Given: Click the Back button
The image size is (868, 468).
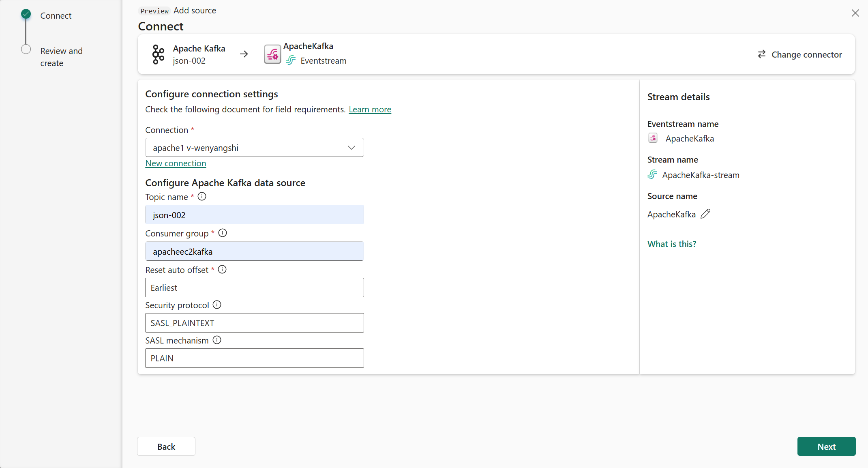Looking at the screenshot, I should (166, 447).
